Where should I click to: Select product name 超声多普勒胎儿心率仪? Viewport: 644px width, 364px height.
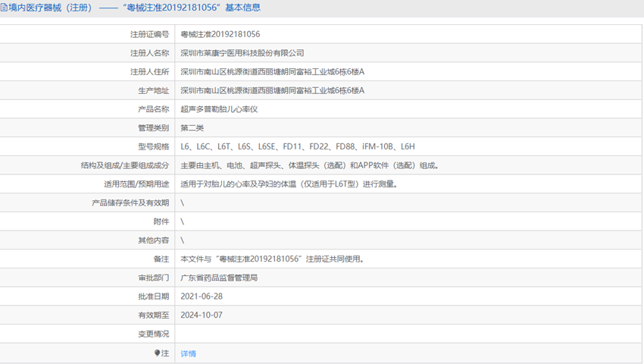click(x=219, y=109)
